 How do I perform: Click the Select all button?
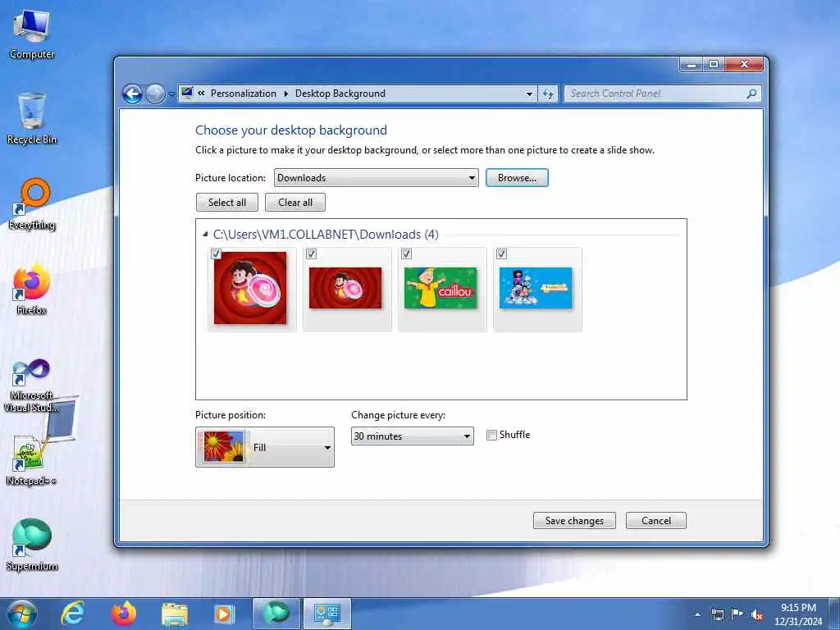(x=227, y=203)
